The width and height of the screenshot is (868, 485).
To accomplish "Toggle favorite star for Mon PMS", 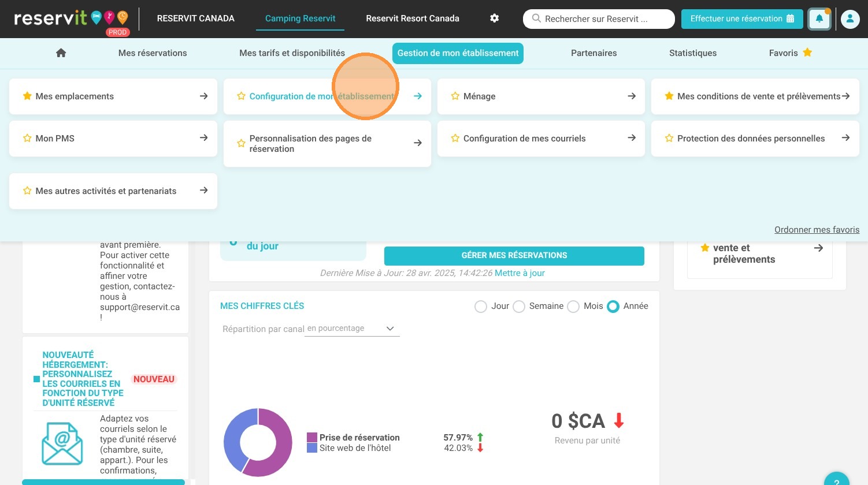I will [x=27, y=138].
